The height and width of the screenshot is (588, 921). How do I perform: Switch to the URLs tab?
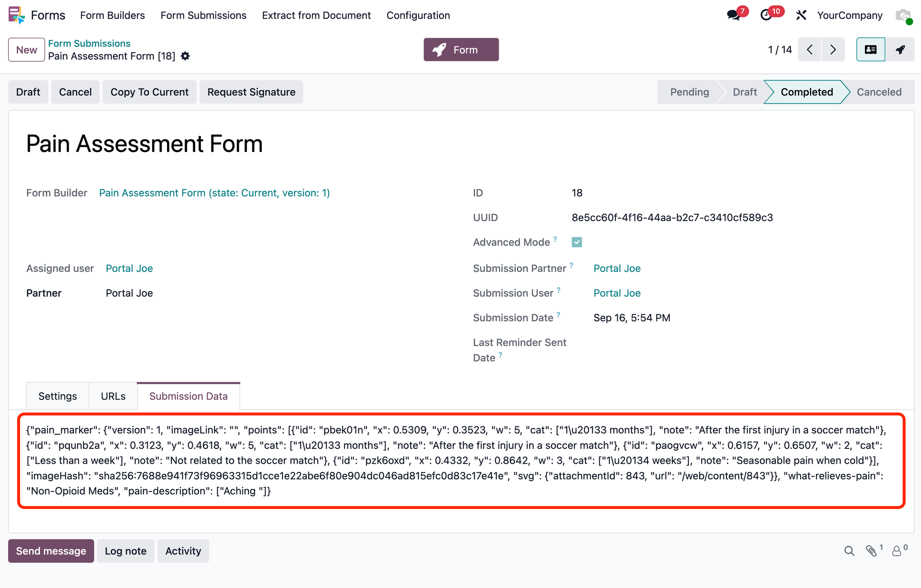(x=113, y=396)
